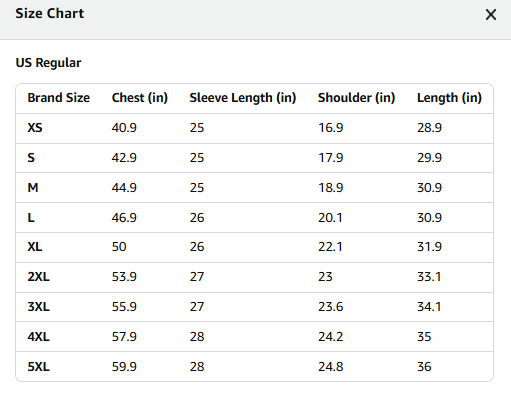Screen dimensions: 511x402
Task: Click the 33.1 length value for 2XL
Action: tap(429, 277)
